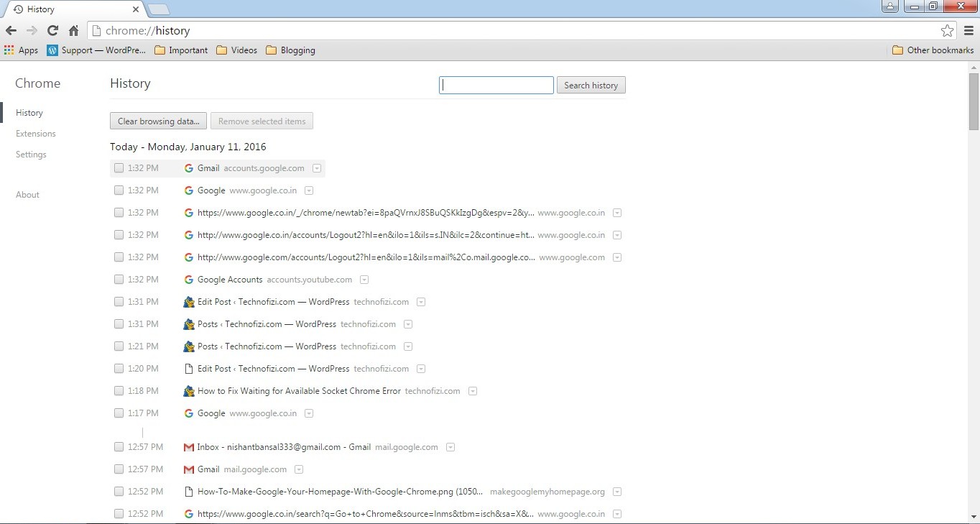Open the dropdown arrow for Gmail accounts.google.com
The height and width of the screenshot is (524, 980).
(x=317, y=168)
